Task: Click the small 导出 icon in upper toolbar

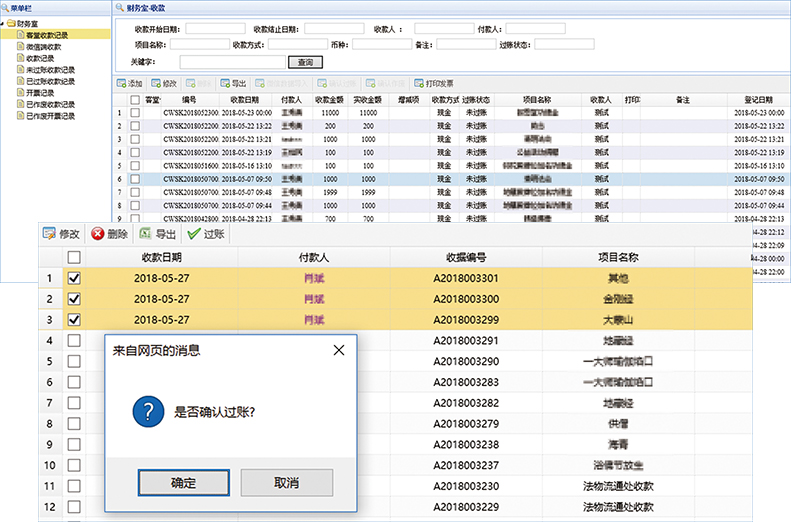Action: coord(225,83)
